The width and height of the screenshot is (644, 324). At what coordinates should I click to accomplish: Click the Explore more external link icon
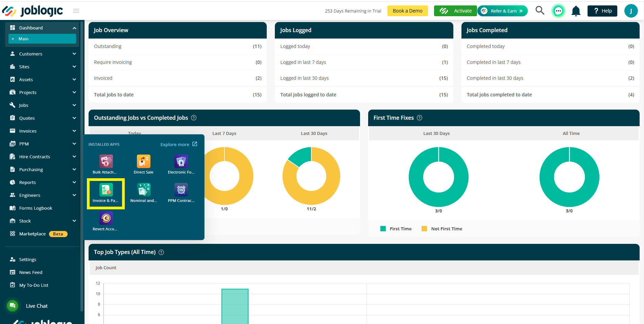(195, 144)
